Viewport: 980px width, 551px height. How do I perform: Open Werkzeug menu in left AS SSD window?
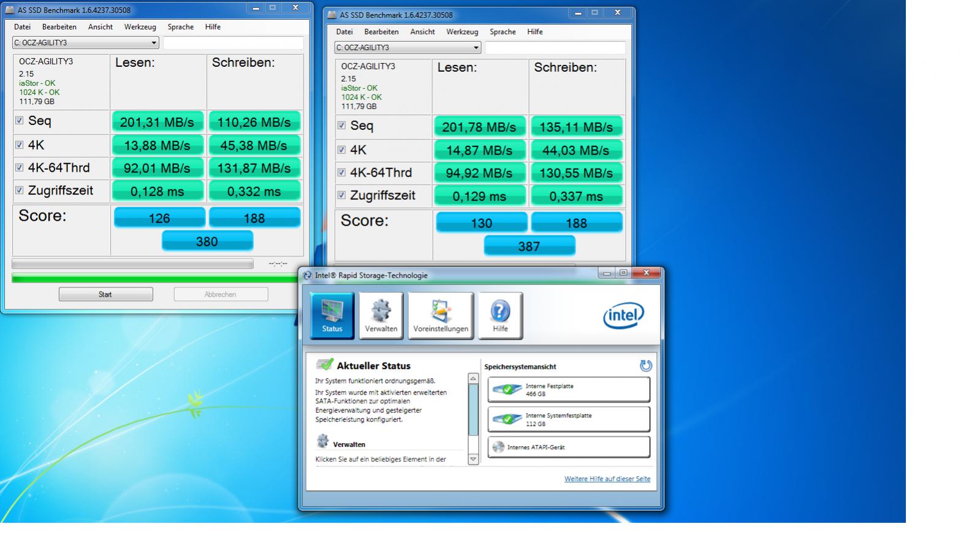140,27
